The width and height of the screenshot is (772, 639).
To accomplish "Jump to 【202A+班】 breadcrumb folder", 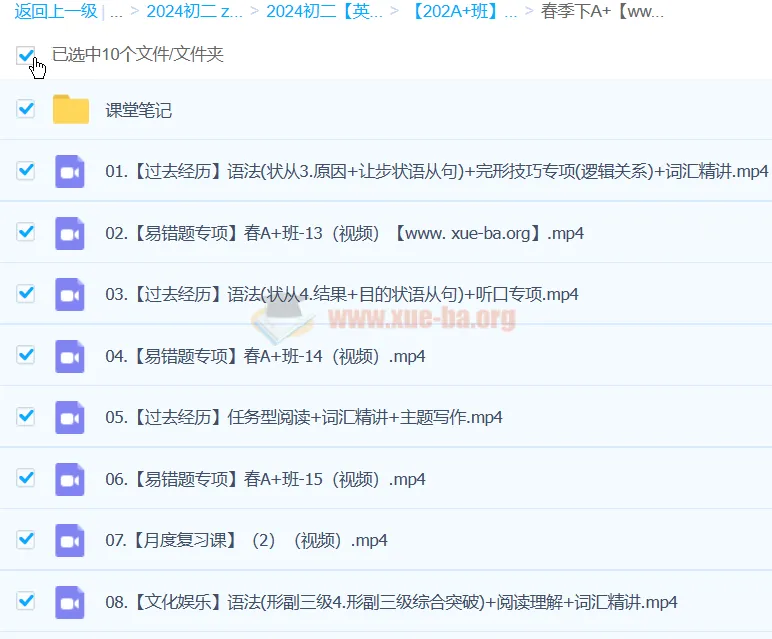I will (464, 12).
